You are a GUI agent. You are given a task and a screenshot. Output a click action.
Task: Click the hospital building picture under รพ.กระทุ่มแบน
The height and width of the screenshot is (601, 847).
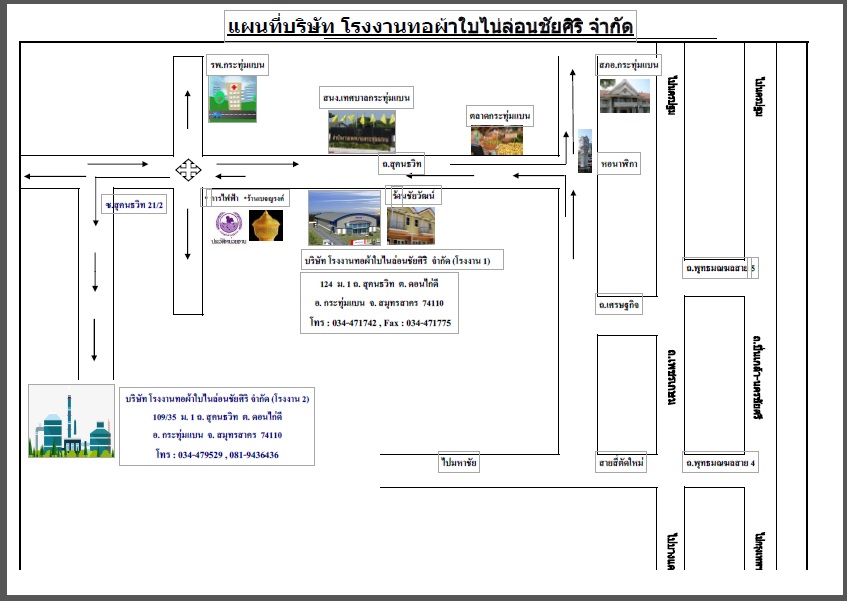click(x=233, y=99)
